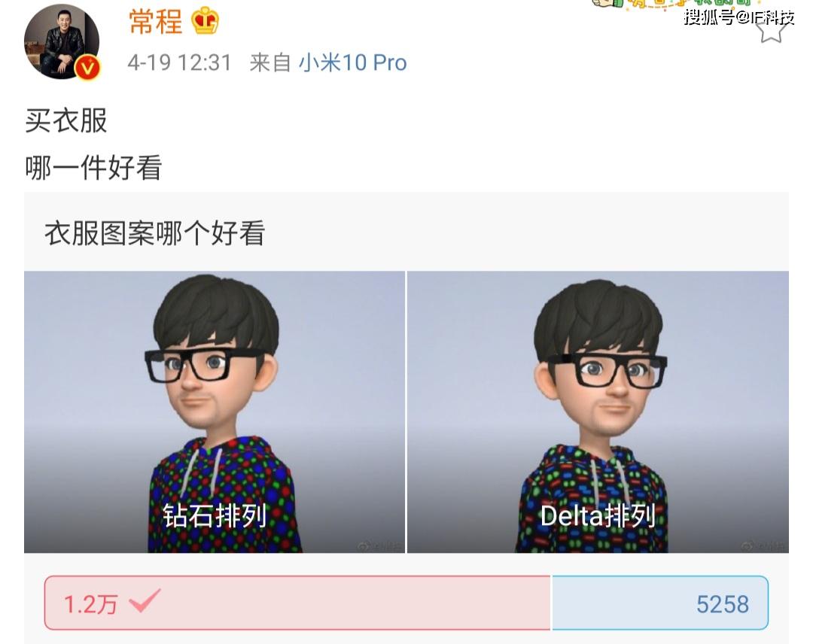The height and width of the screenshot is (644, 813).
Task: Click the post text 哪一件好看
Action: tap(93, 168)
